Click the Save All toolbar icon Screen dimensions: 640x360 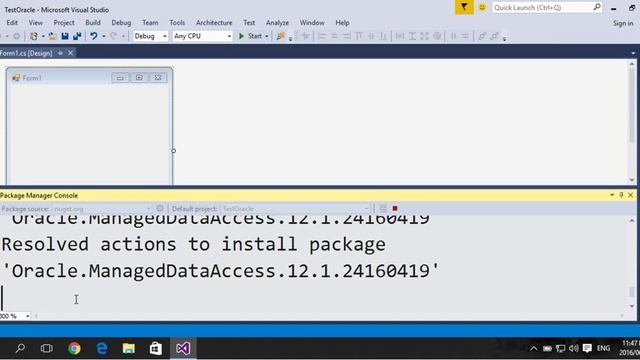77,36
